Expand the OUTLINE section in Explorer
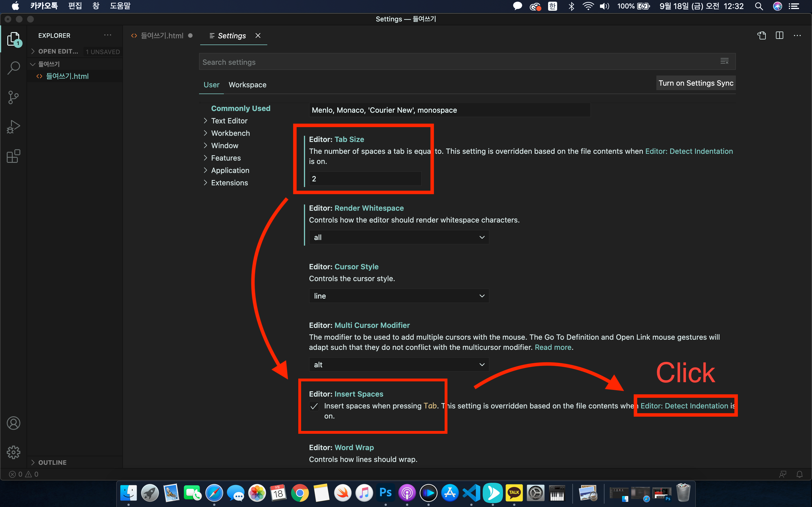 pyautogui.click(x=52, y=462)
